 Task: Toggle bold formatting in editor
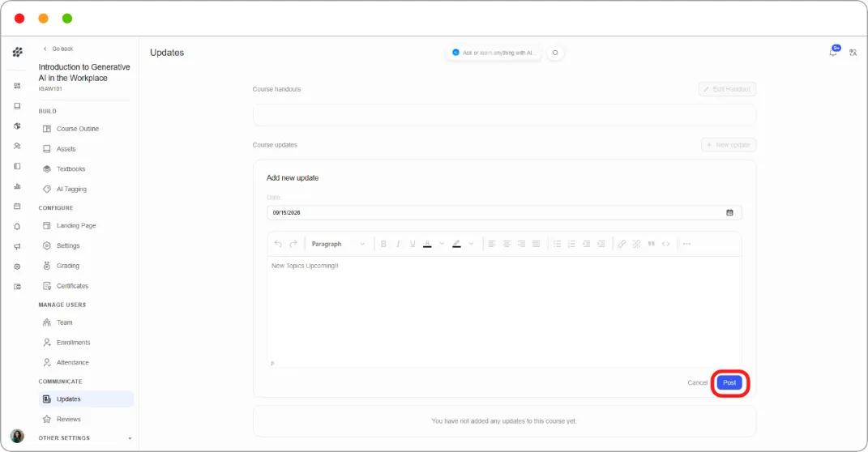click(x=383, y=244)
